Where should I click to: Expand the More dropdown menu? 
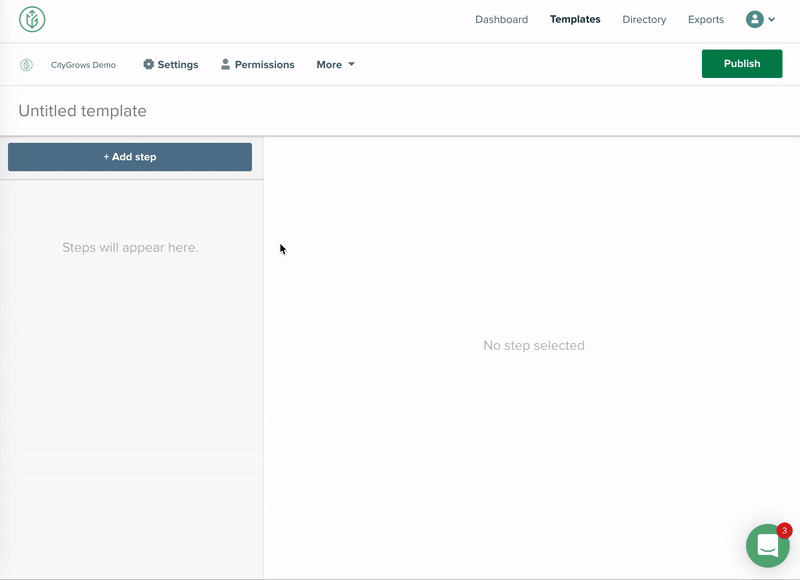335,64
